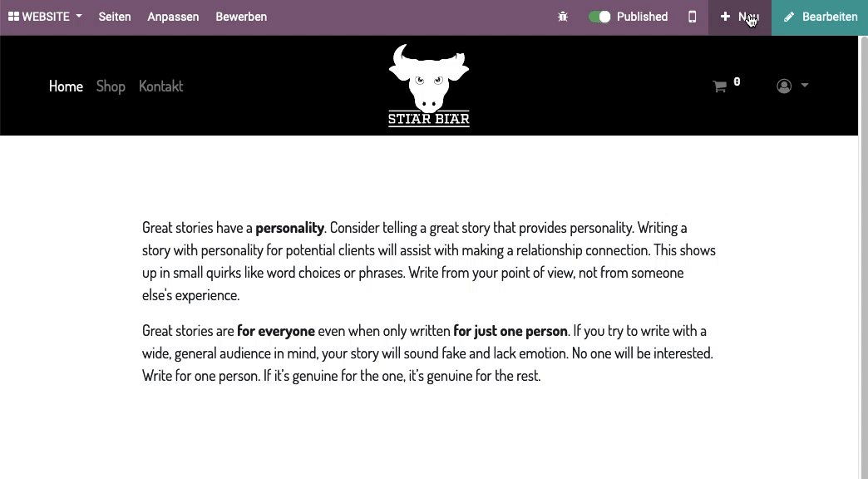The image size is (868, 479).
Task: Click the bug debug icon in top bar
Action: [x=563, y=17]
